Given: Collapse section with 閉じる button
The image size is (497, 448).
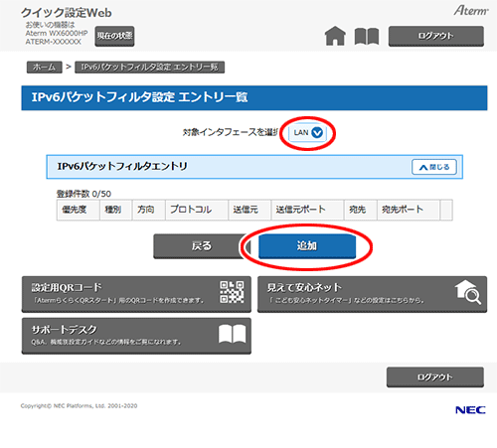Looking at the screenshot, I should tap(434, 167).
